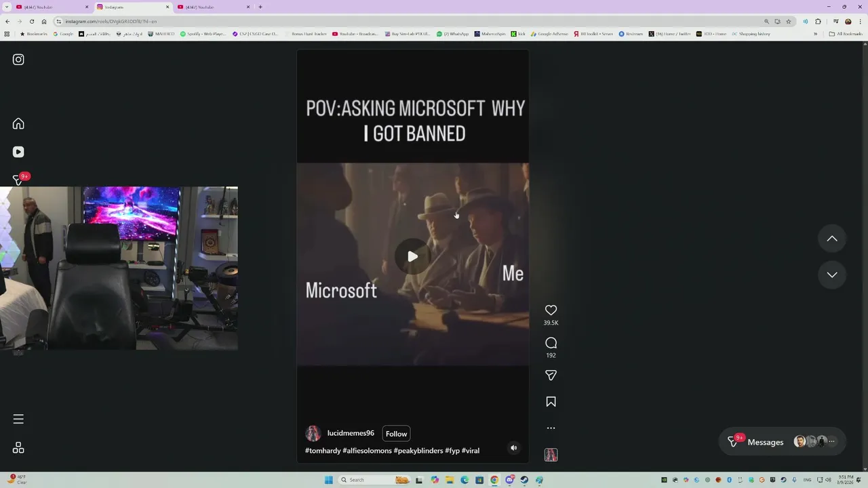Click the #tomhardy hashtag
Image resolution: width=868 pixels, height=488 pixels.
(x=323, y=451)
